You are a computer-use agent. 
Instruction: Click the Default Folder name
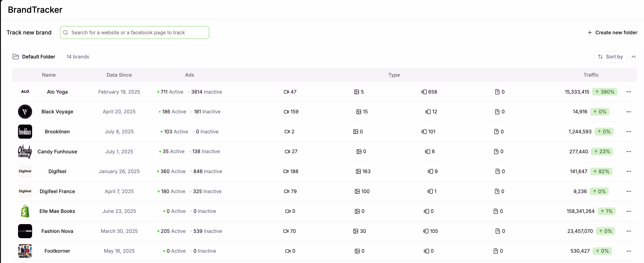38,57
